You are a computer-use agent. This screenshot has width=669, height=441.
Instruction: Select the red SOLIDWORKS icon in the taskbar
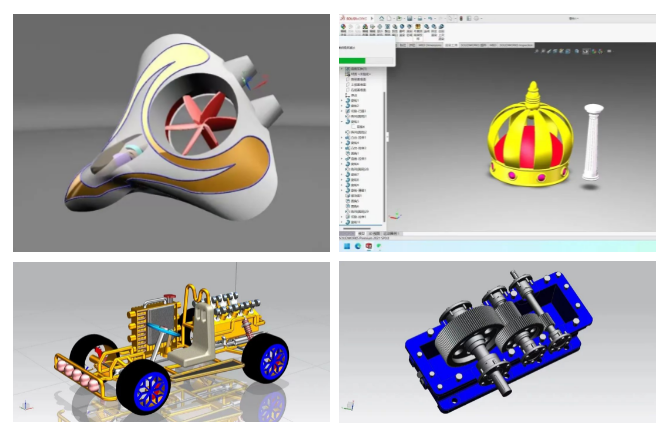(369, 245)
